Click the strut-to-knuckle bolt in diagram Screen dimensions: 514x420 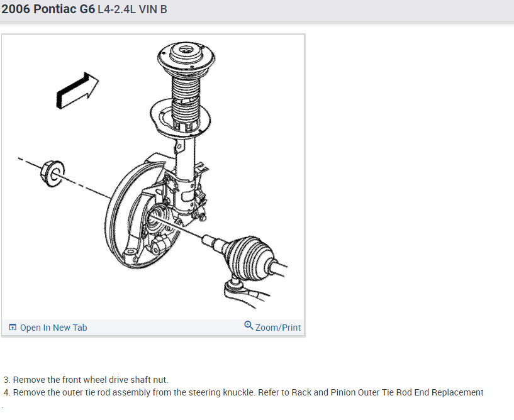pos(201,217)
